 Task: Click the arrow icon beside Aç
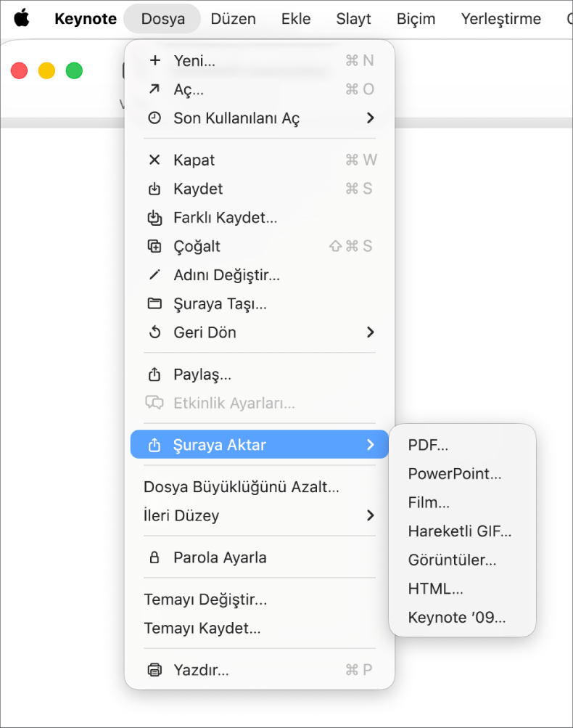click(x=154, y=89)
